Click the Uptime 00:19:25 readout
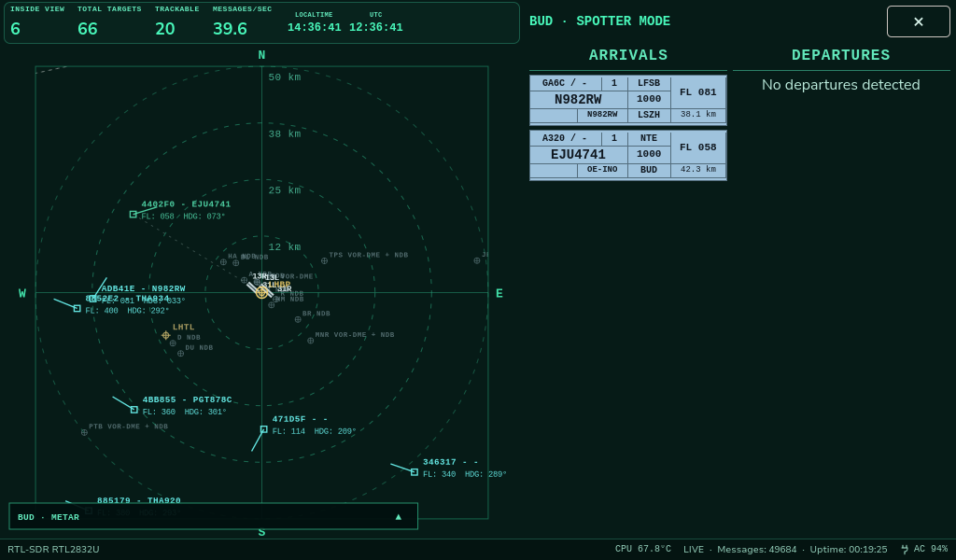This screenshot has width=956, height=560. point(848,549)
